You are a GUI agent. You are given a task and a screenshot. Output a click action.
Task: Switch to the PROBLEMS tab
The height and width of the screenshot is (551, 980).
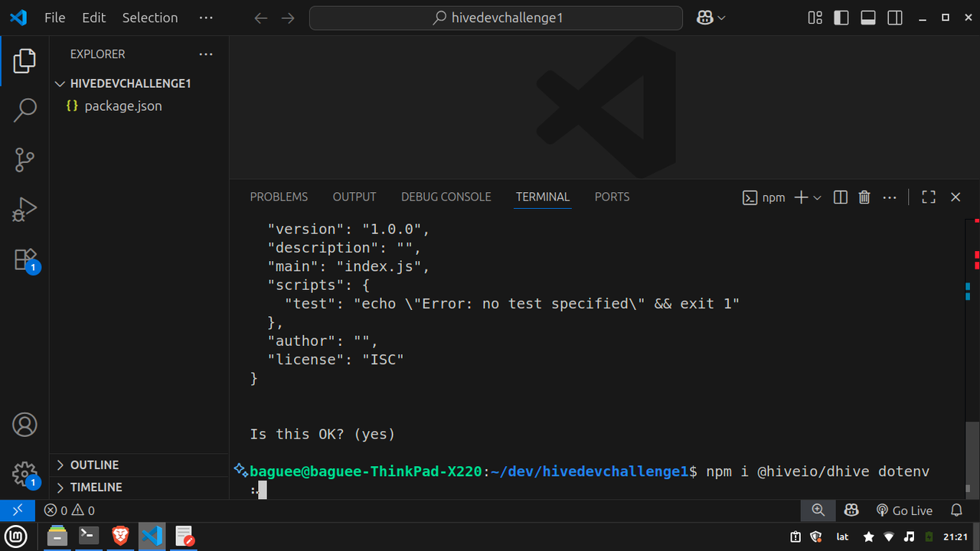[x=279, y=197]
